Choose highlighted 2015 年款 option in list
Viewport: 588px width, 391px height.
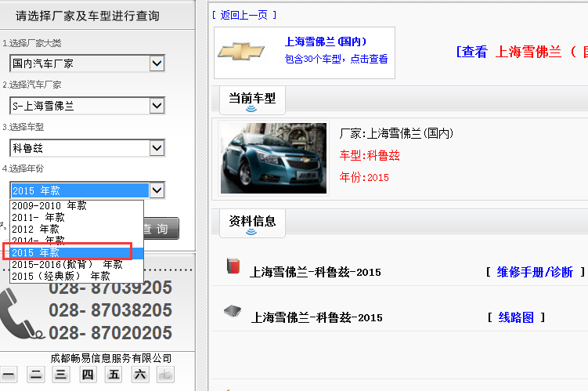tap(77, 252)
